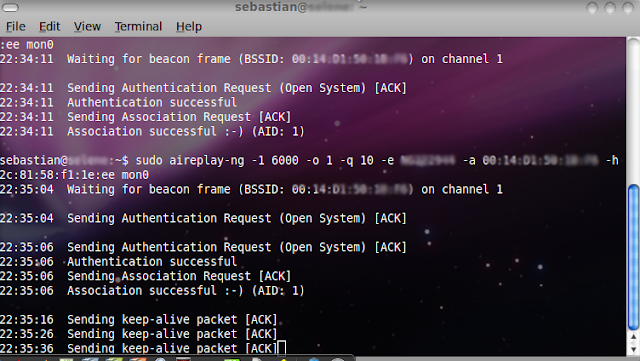Screen dimensions: 640x361
Task: Open the File menu
Action: click(16, 27)
